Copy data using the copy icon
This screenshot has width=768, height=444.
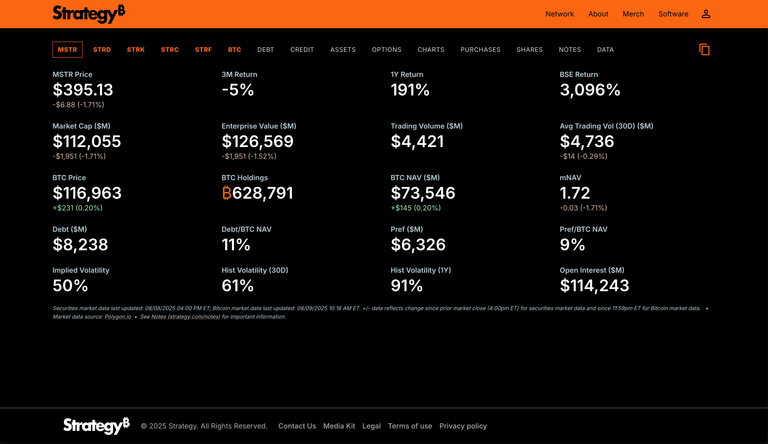coord(704,49)
